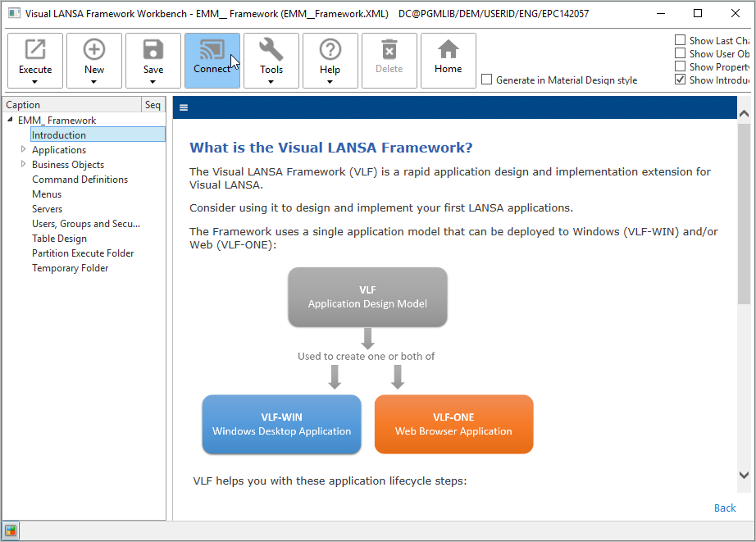The image size is (756, 542).
Task: Click the Connect toolbar icon
Action: point(212,49)
